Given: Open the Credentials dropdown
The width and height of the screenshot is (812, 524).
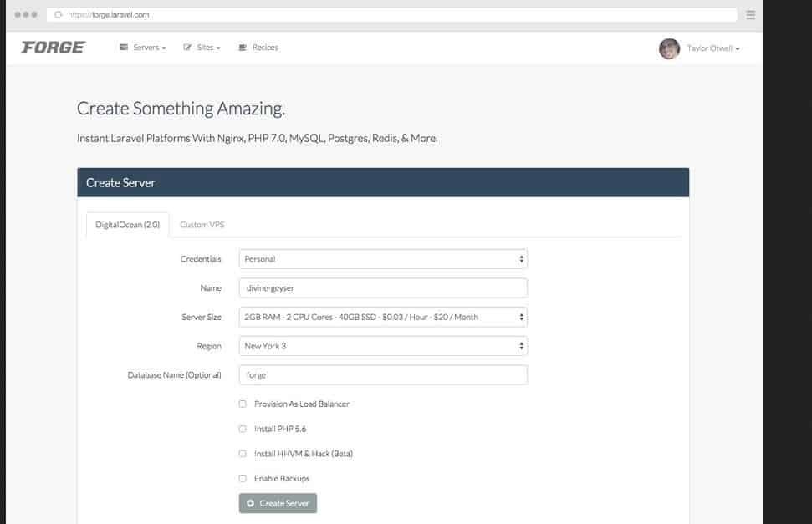Looking at the screenshot, I should point(383,259).
